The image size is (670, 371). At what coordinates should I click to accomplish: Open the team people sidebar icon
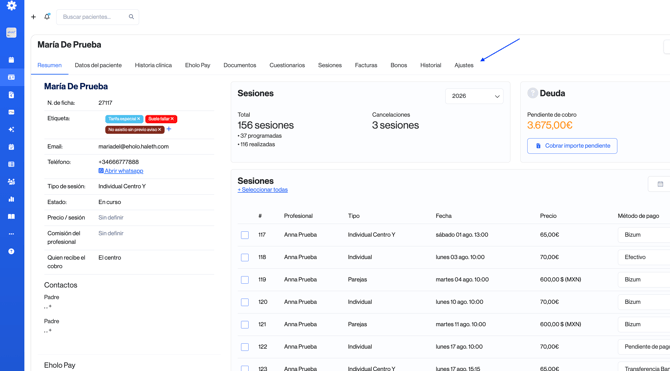pos(12,182)
